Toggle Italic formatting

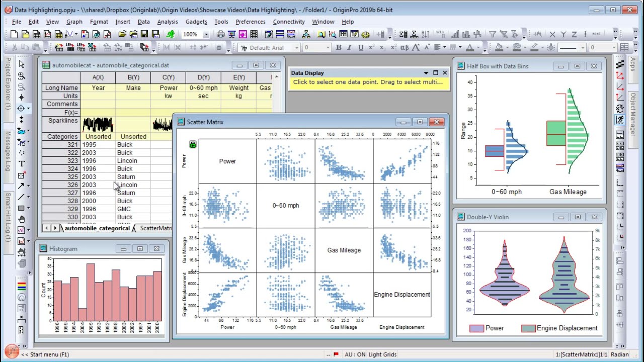350,48
